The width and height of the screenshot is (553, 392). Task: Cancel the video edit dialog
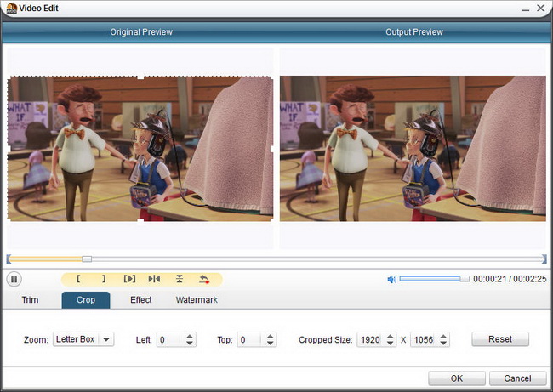pyautogui.click(x=517, y=378)
